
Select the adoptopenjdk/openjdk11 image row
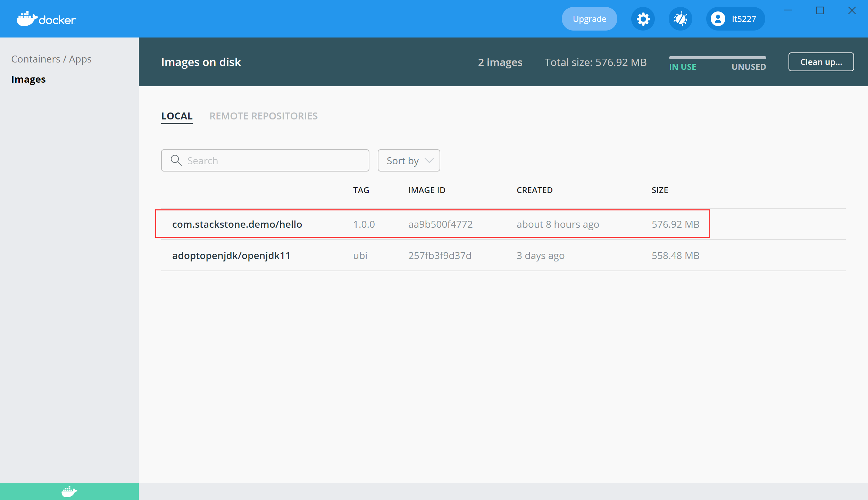pos(231,256)
